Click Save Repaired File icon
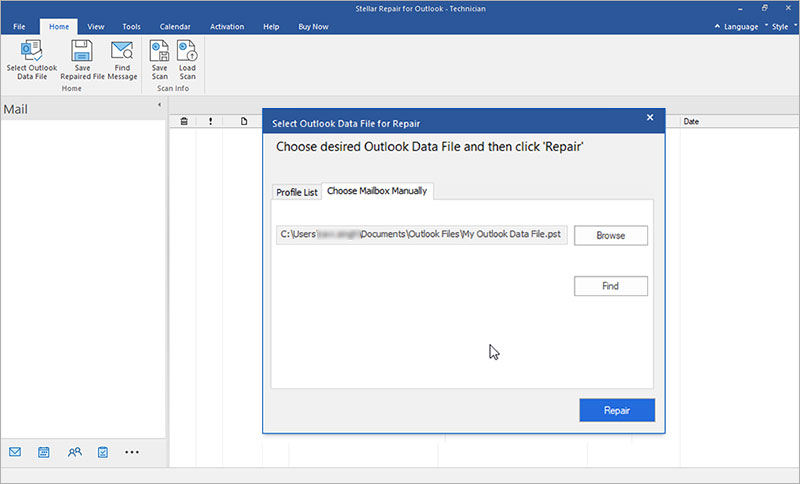Screen dimensions: 800x484 (82, 51)
